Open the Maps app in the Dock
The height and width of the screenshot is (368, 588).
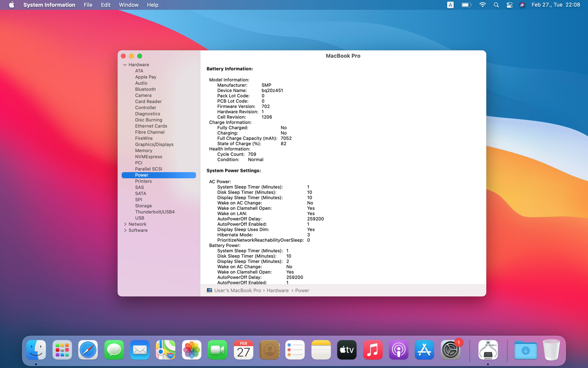click(x=166, y=350)
